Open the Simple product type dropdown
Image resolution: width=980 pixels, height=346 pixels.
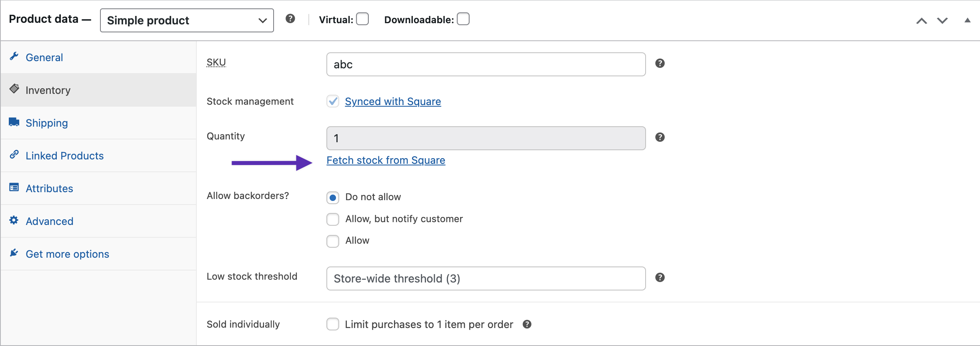click(186, 20)
